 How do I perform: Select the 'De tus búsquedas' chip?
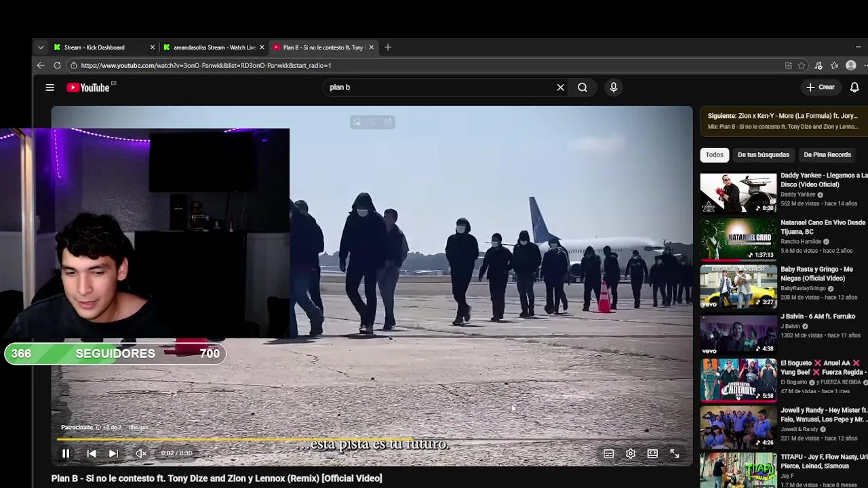point(763,155)
